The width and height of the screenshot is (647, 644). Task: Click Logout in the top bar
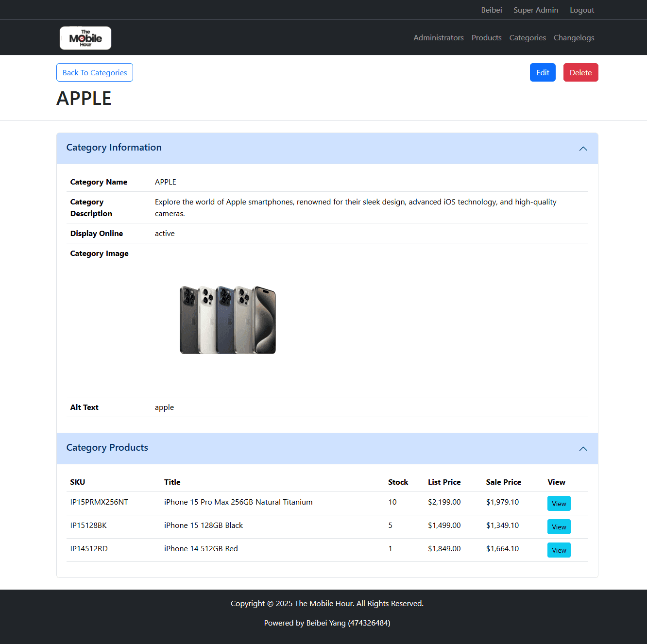[x=581, y=10]
